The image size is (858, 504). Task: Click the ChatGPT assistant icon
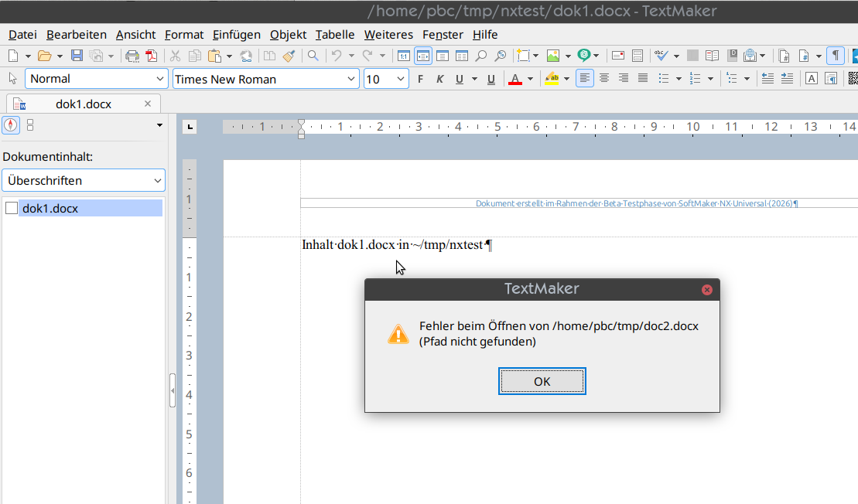[584, 56]
